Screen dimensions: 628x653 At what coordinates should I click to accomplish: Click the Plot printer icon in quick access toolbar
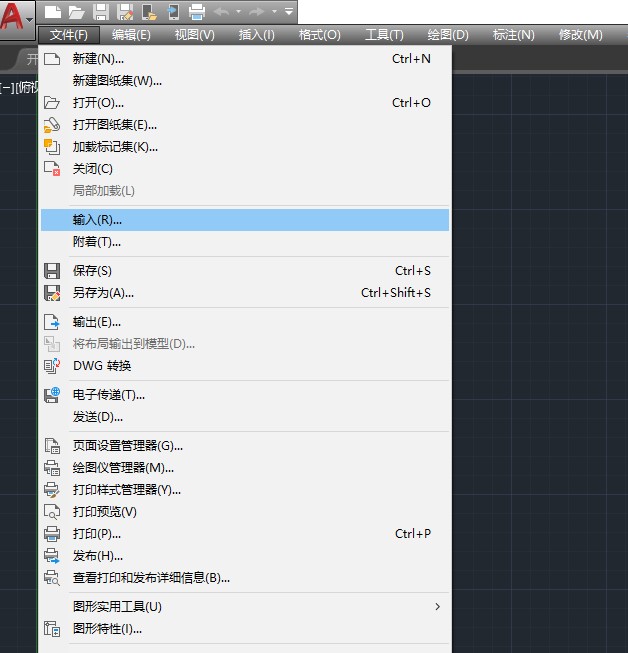tap(197, 12)
